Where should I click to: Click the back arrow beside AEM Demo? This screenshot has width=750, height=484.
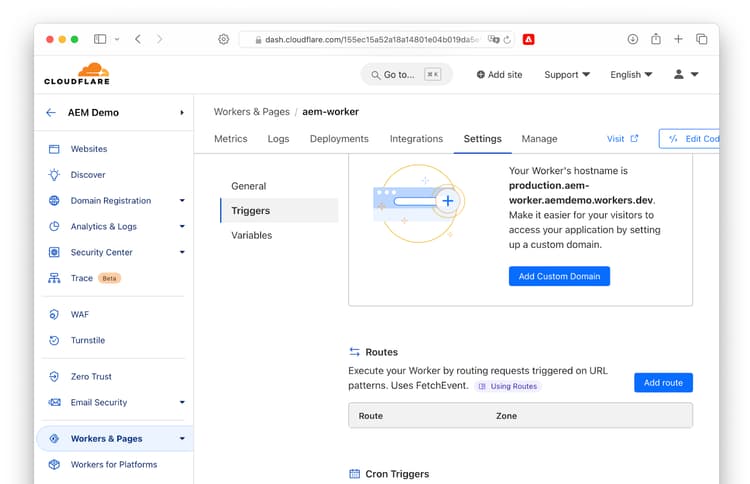pos(51,113)
